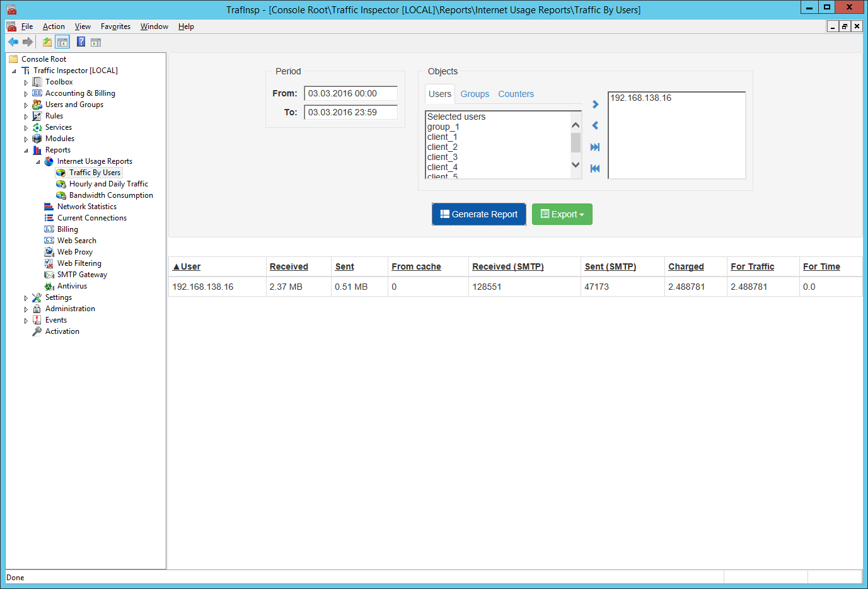This screenshot has height=589, width=868.
Task: Collapse the Internet Usage Reports node
Action: (38, 162)
